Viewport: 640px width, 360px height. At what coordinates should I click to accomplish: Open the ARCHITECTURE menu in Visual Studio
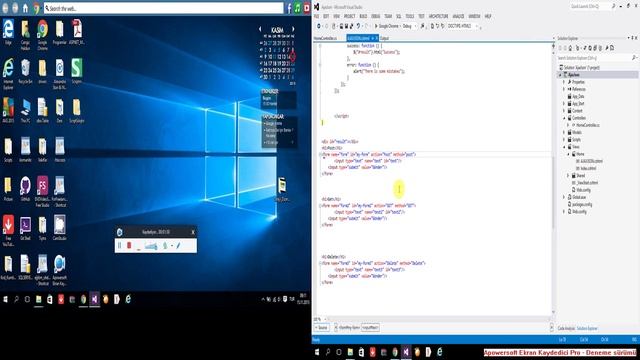[x=438, y=16]
